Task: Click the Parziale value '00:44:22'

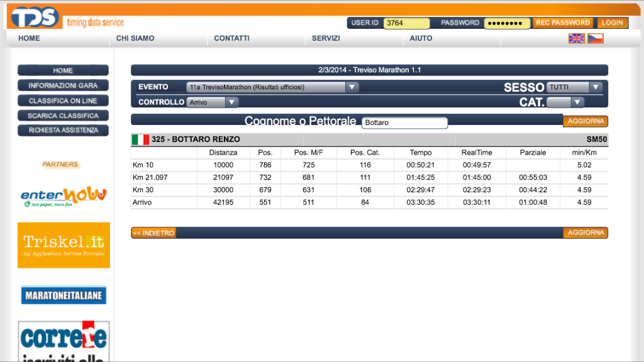Action: point(533,190)
